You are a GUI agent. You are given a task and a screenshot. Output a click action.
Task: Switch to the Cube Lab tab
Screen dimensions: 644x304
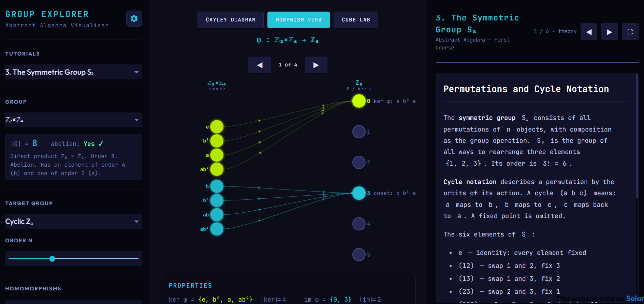point(356,20)
